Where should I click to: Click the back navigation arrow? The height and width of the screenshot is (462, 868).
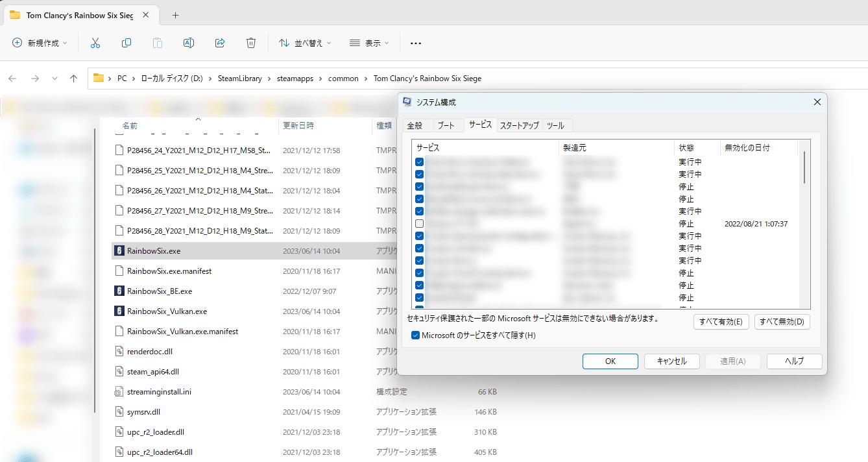(12, 78)
